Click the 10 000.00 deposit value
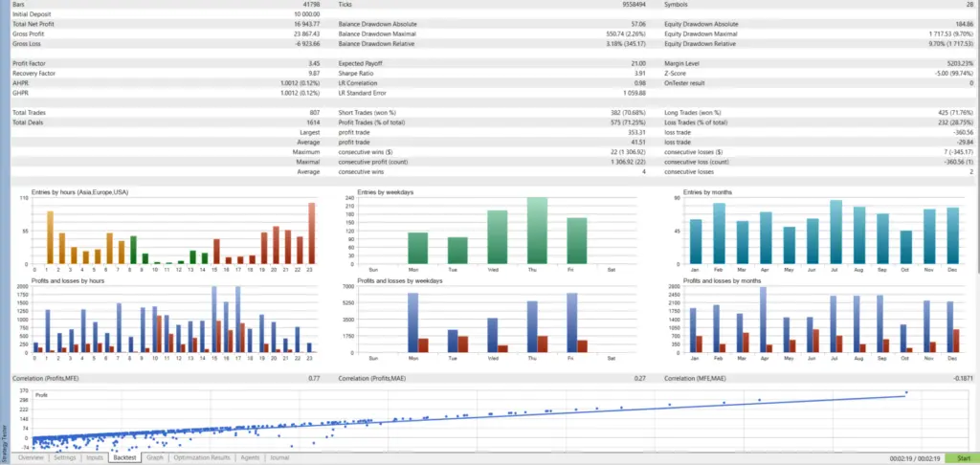 click(x=307, y=13)
